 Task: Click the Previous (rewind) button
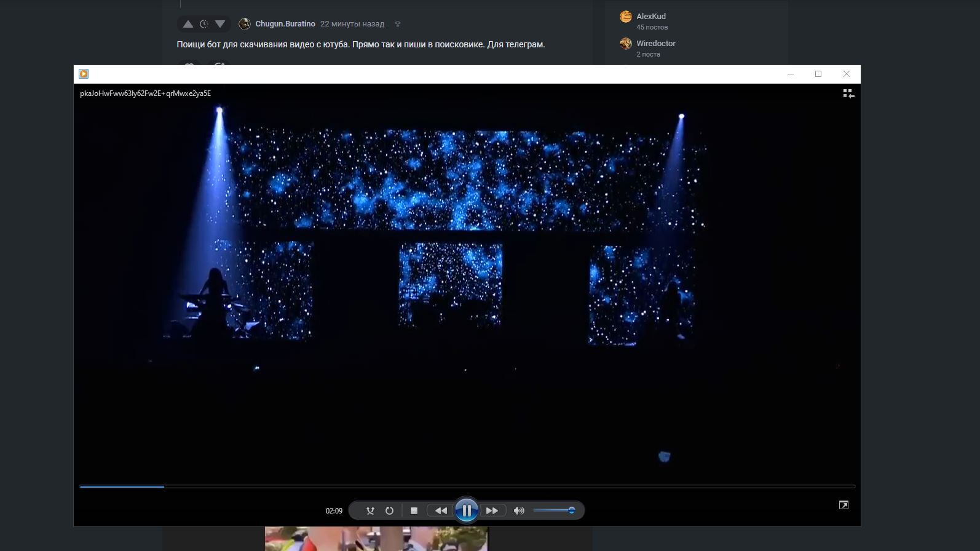pyautogui.click(x=441, y=510)
